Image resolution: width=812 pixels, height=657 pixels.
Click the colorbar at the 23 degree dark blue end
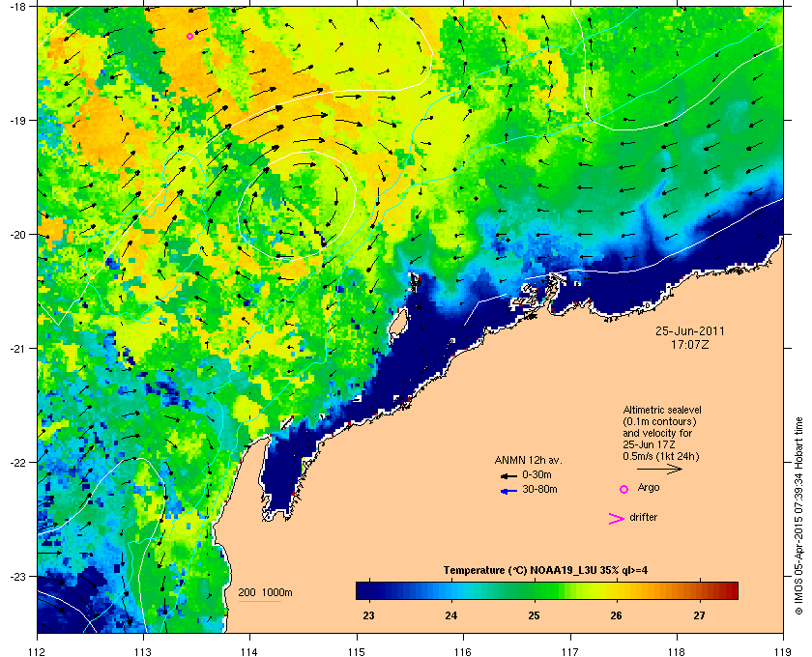[368, 590]
